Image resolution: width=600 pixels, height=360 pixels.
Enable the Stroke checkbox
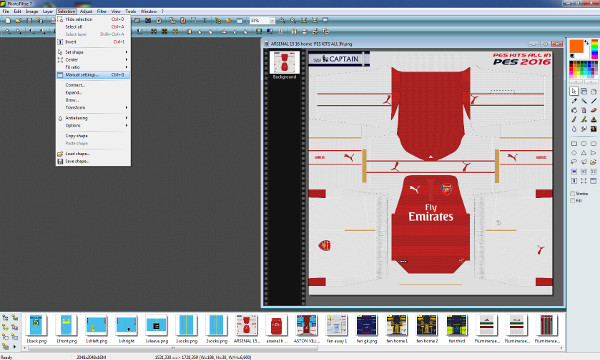click(x=573, y=194)
